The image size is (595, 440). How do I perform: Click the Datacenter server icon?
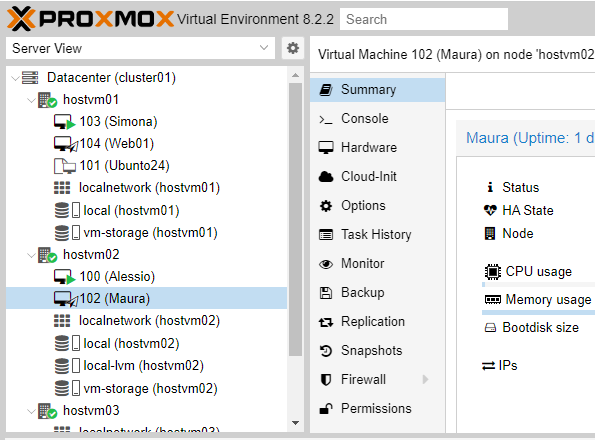30,78
